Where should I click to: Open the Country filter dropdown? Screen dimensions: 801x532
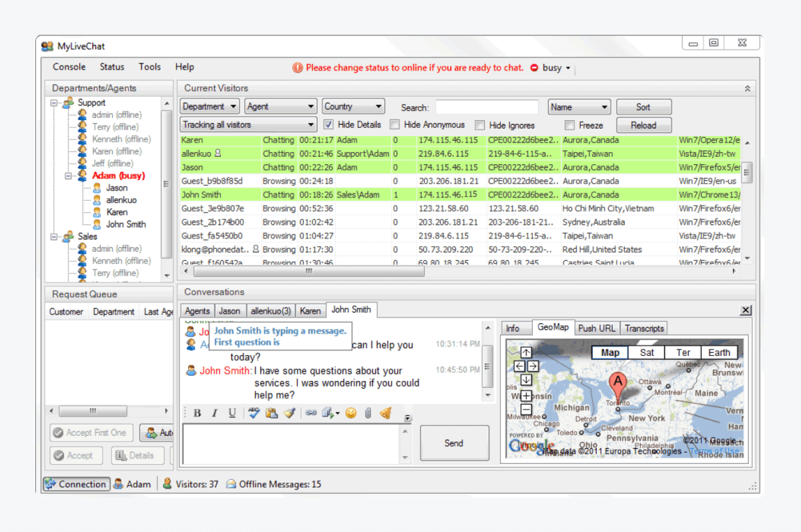(x=353, y=105)
